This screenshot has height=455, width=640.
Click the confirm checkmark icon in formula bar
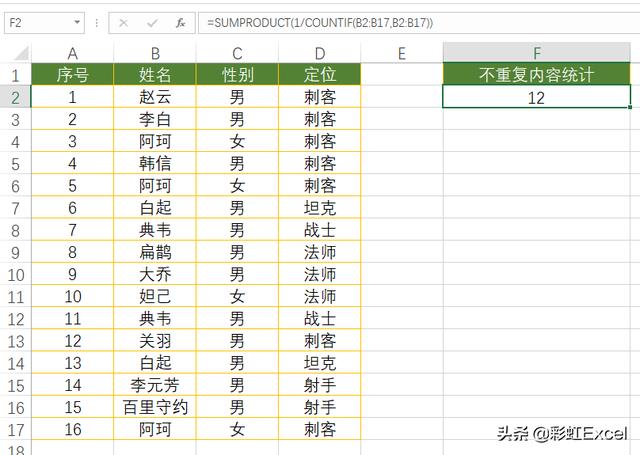tap(152, 23)
